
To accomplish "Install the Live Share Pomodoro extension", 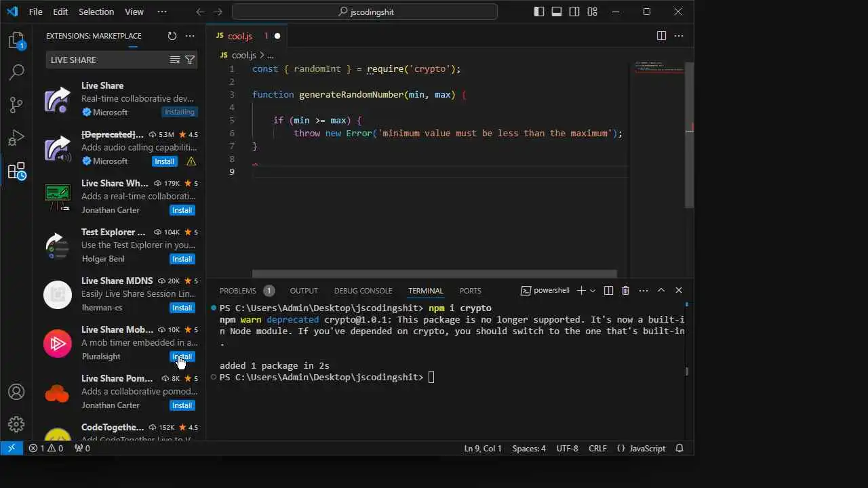I will tap(182, 405).
